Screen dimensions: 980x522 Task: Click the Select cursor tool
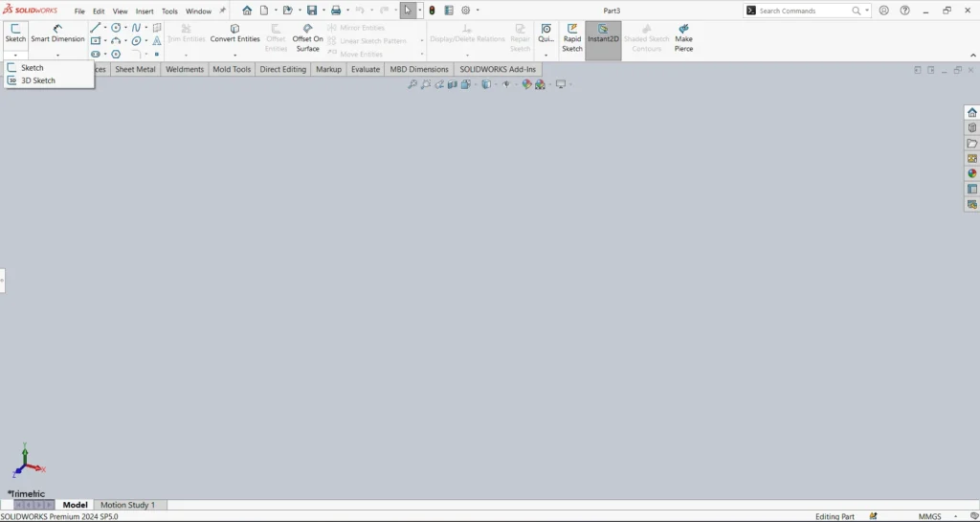click(408, 11)
